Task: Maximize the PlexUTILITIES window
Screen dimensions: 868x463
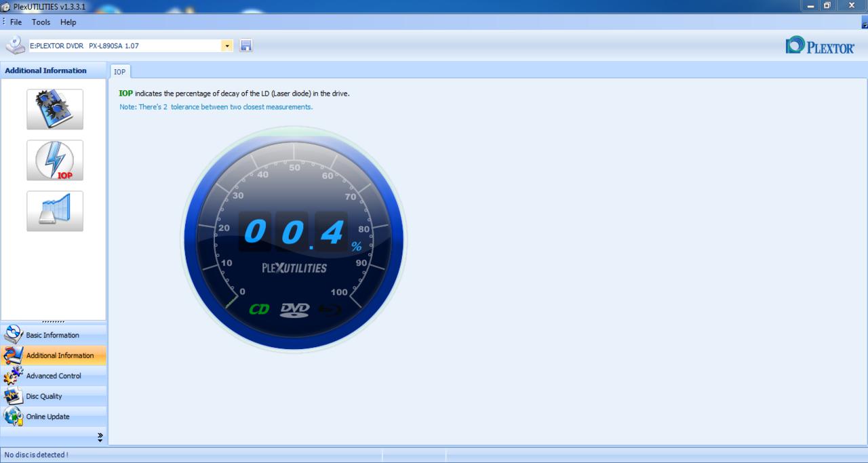Action: coord(827,5)
